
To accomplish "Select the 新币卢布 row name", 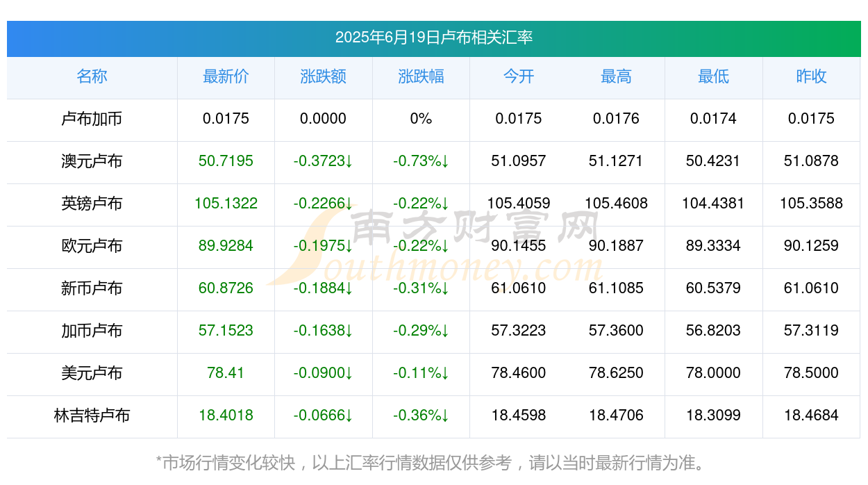I will point(92,288).
